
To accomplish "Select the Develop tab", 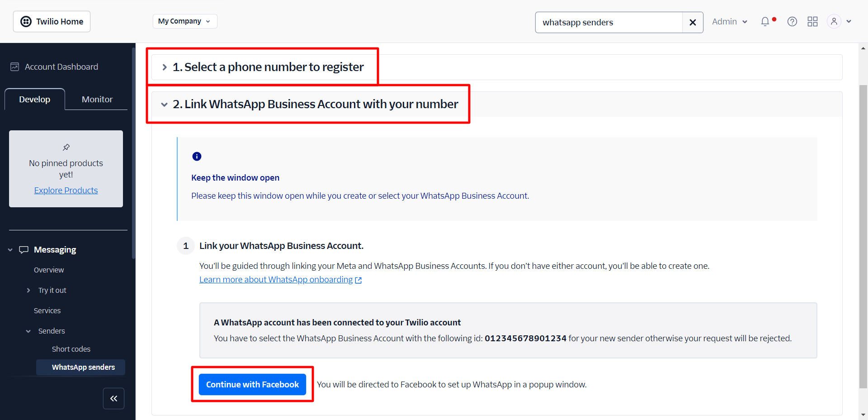I will (35, 99).
